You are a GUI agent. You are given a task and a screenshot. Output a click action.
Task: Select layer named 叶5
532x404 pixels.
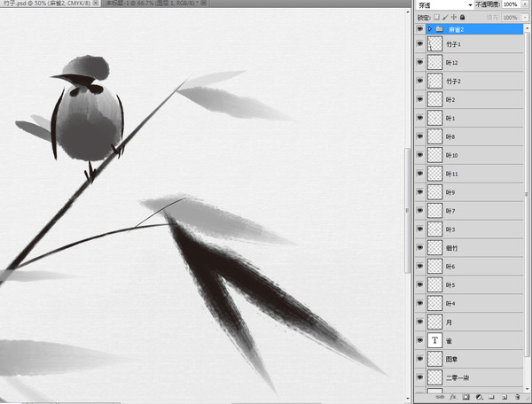(x=475, y=284)
